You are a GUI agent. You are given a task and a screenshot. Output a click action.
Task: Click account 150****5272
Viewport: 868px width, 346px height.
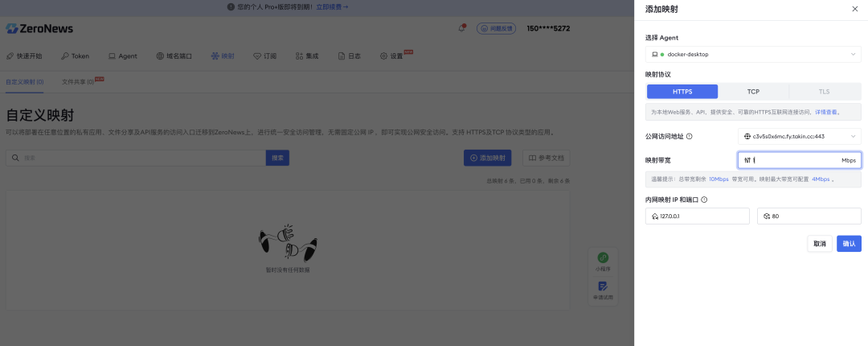[x=548, y=28]
